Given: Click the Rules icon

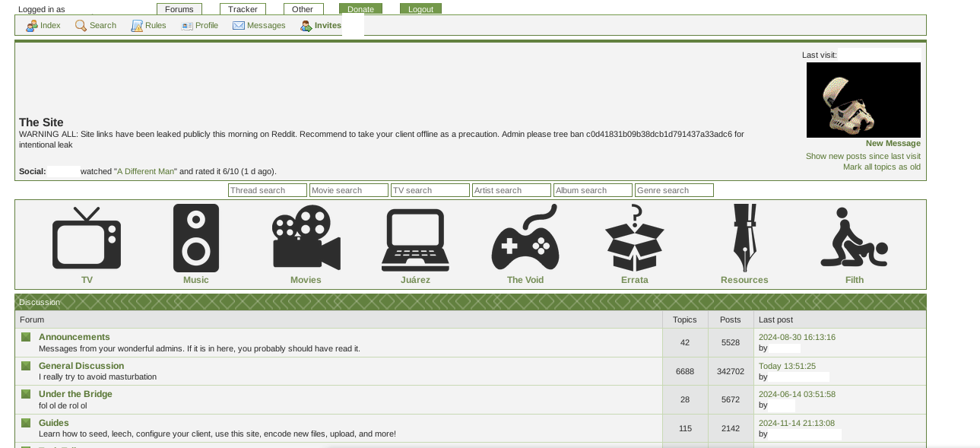Looking at the screenshot, I should click(137, 26).
